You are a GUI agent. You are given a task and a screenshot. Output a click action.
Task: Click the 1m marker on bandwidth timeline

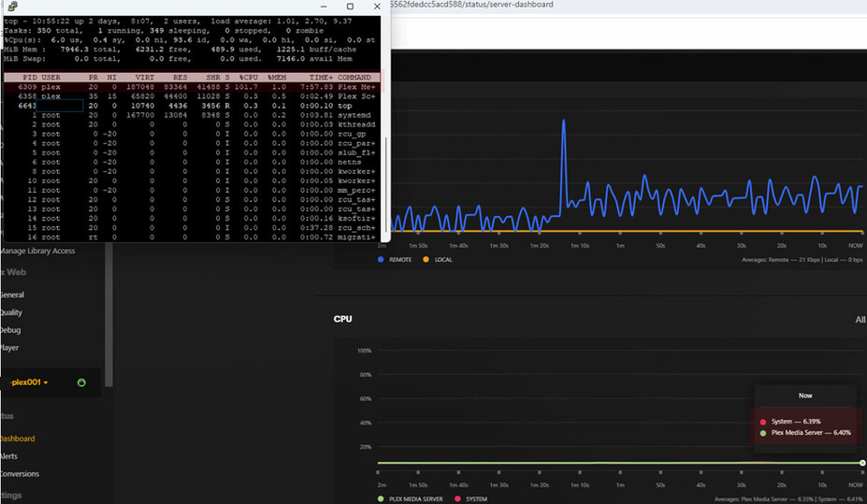coord(620,245)
